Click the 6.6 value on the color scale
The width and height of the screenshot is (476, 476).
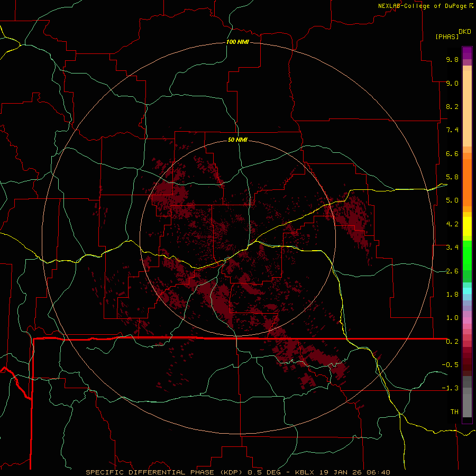click(x=452, y=153)
